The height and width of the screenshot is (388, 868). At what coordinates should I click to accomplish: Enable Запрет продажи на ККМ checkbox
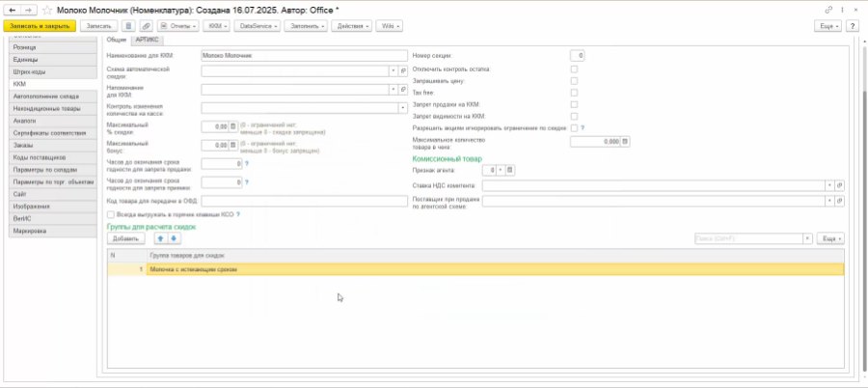pyautogui.click(x=574, y=104)
